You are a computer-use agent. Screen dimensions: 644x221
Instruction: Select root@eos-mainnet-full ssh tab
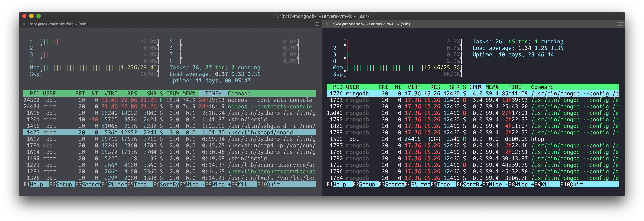tap(58, 24)
